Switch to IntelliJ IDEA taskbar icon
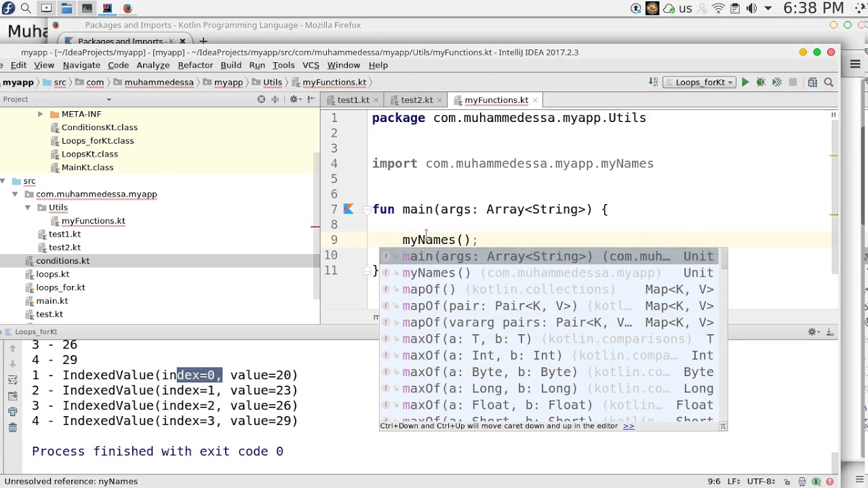Viewport: 868px width, 488px height. click(107, 8)
